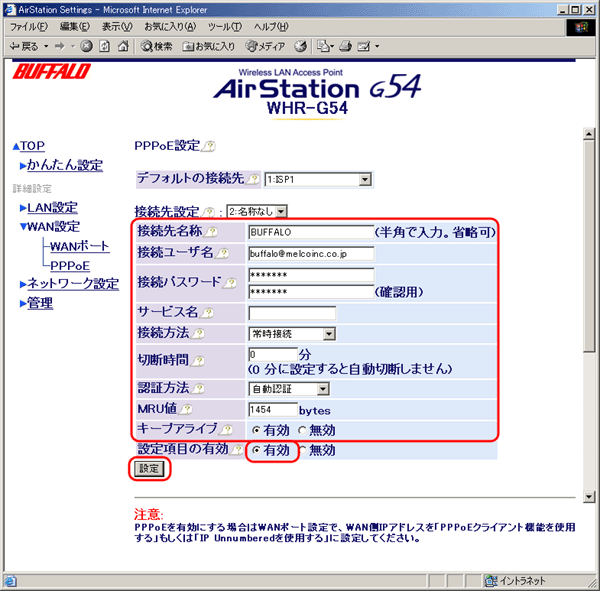Open the 認証方法 dropdown showing 自動認証
Viewport: 600px width, 591px height.
[289, 389]
